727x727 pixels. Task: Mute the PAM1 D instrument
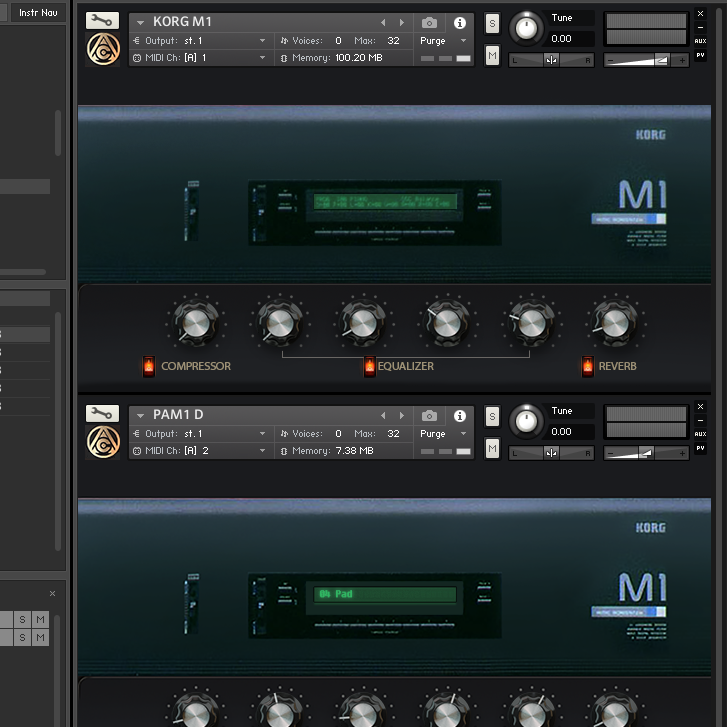coord(492,449)
